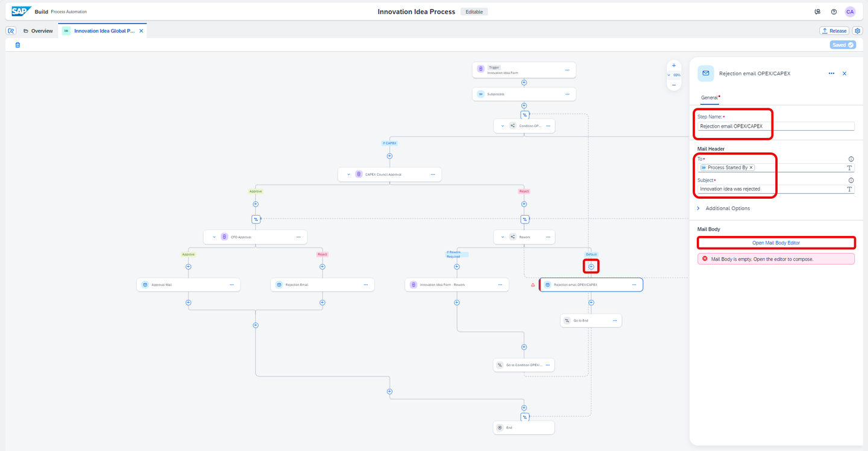Open Trigger node three-dot menu

click(x=567, y=70)
